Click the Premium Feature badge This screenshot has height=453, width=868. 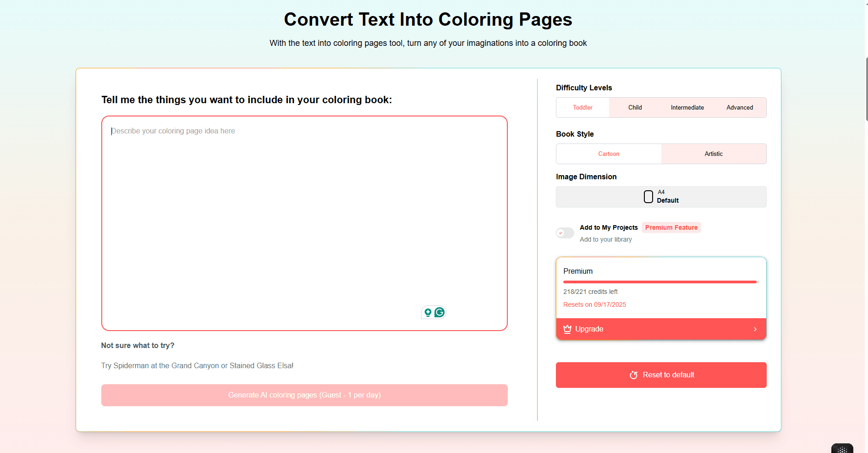tap(671, 227)
